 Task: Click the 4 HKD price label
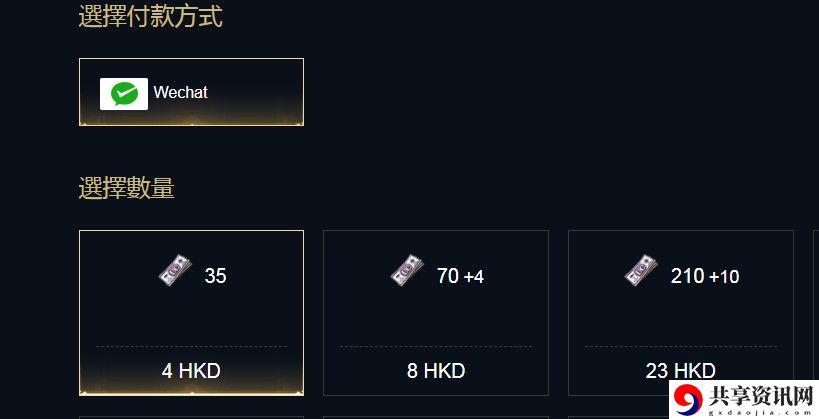[x=191, y=371]
